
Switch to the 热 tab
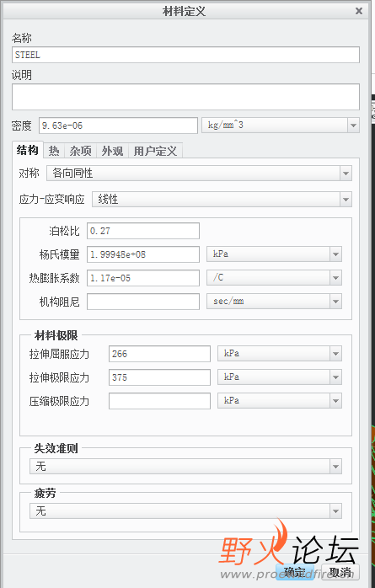(x=54, y=151)
